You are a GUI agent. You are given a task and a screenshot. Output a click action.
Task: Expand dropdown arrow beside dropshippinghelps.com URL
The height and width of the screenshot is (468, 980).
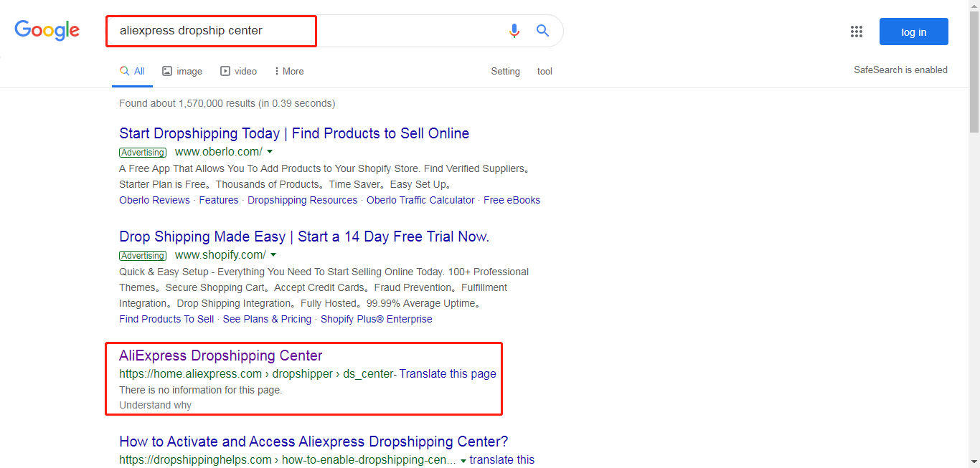click(463, 460)
